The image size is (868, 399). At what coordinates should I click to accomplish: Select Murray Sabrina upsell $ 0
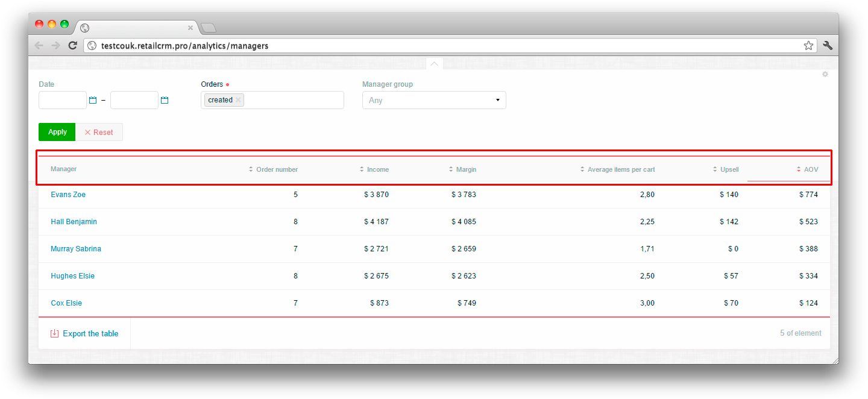pyautogui.click(x=733, y=249)
